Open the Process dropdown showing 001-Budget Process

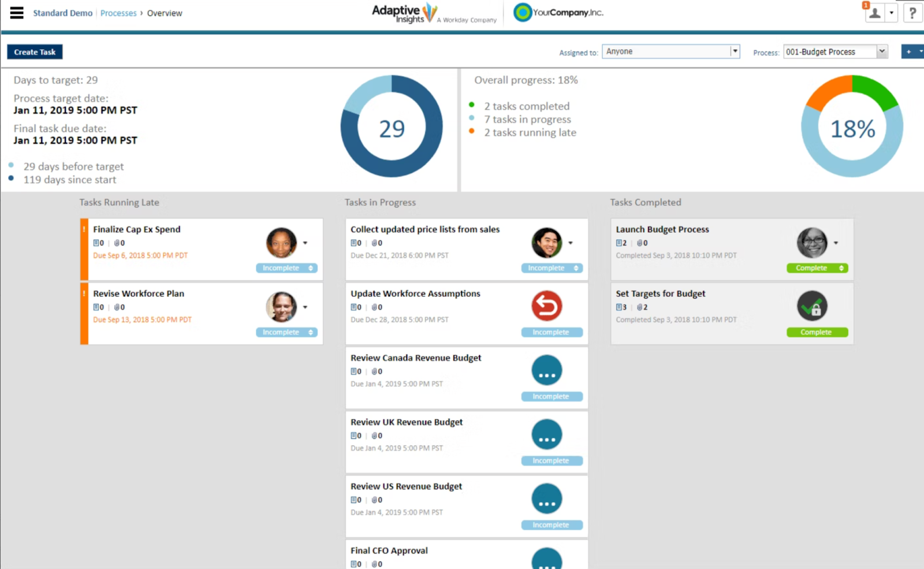tap(835, 52)
